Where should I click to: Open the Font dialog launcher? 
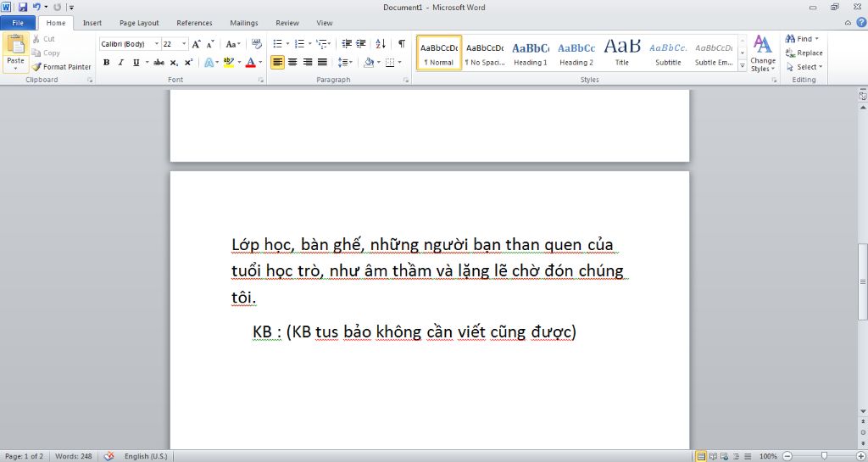(261, 81)
